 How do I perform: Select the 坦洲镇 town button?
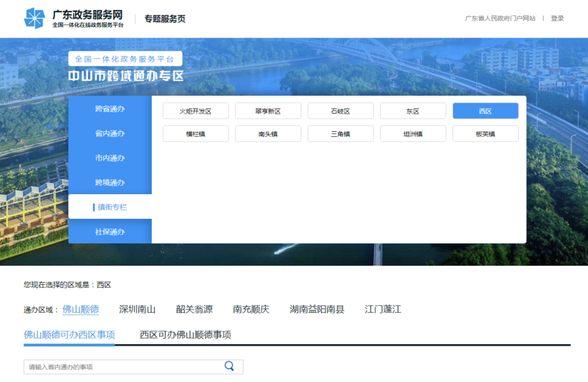pyautogui.click(x=413, y=133)
